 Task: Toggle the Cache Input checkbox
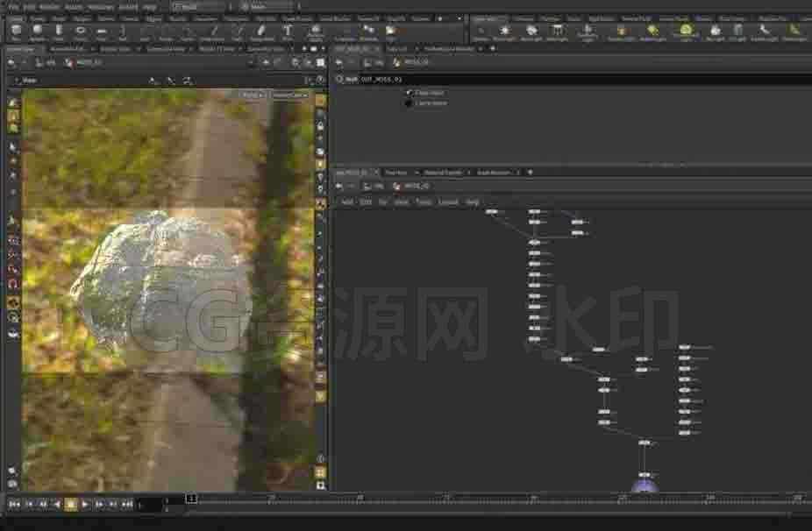click(410, 103)
